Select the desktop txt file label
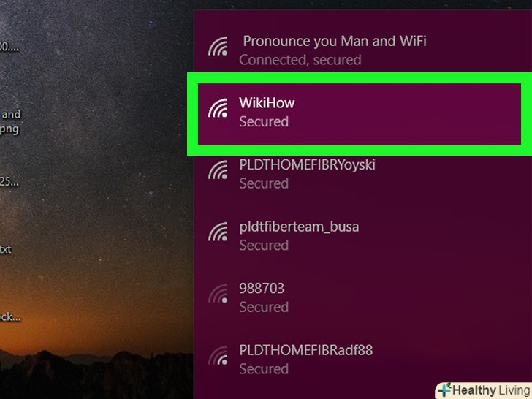Viewport: 532px width, 399px height. [x=6, y=249]
